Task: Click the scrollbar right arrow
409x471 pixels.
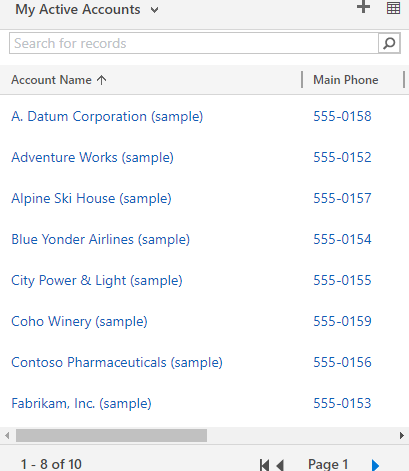Action: [402, 435]
